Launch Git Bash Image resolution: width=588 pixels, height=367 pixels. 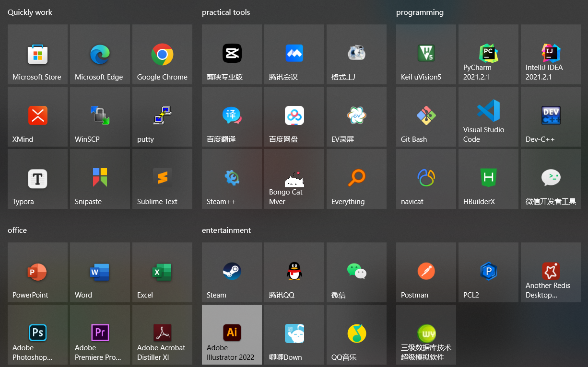tap(426, 116)
